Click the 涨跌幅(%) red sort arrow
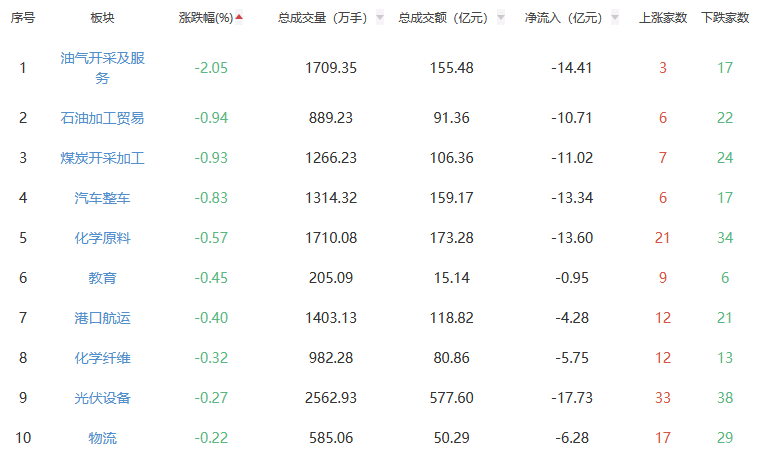This screenshot has width=761, height=452. 239,17
